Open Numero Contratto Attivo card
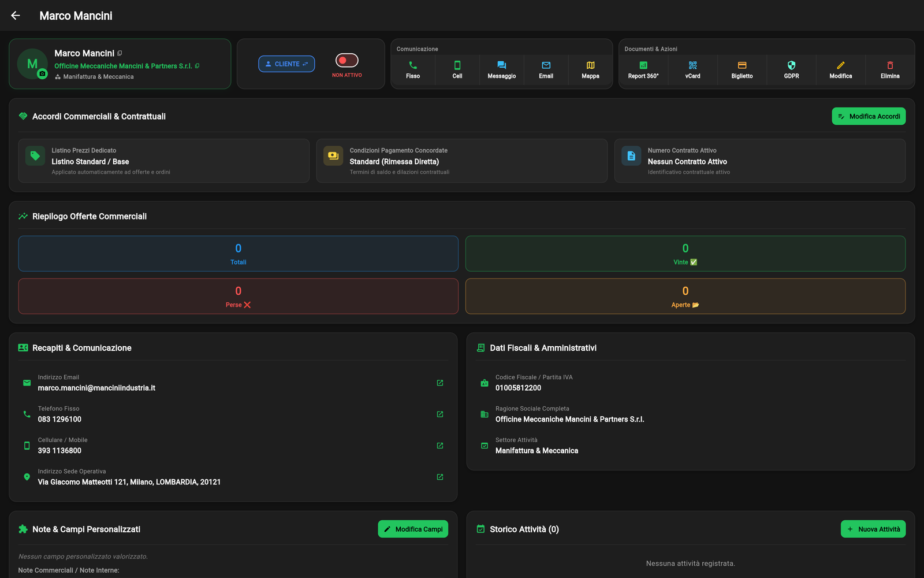The height and width of the screenshot is (578, 924). click(760, 161)
